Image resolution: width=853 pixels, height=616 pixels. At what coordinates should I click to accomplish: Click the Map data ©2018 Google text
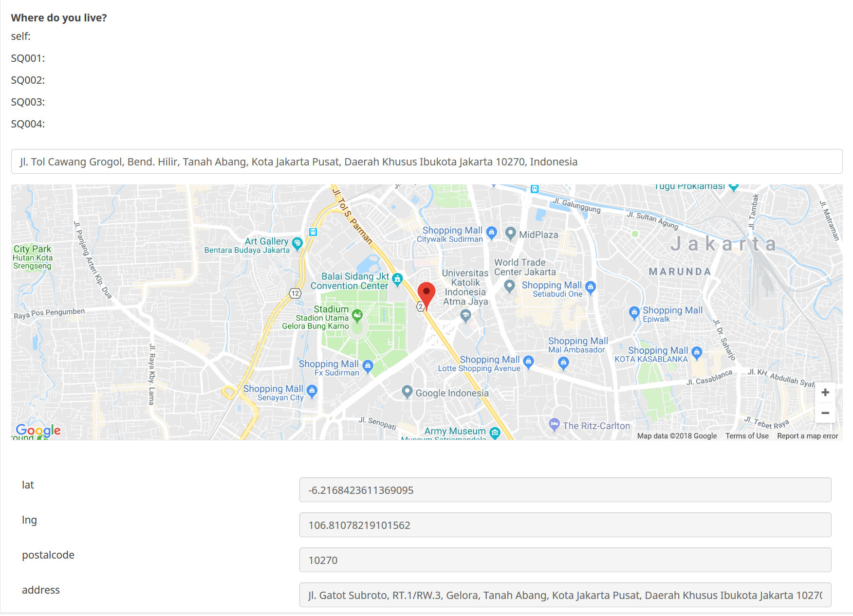pyautogui.click(x=677, y=436)
